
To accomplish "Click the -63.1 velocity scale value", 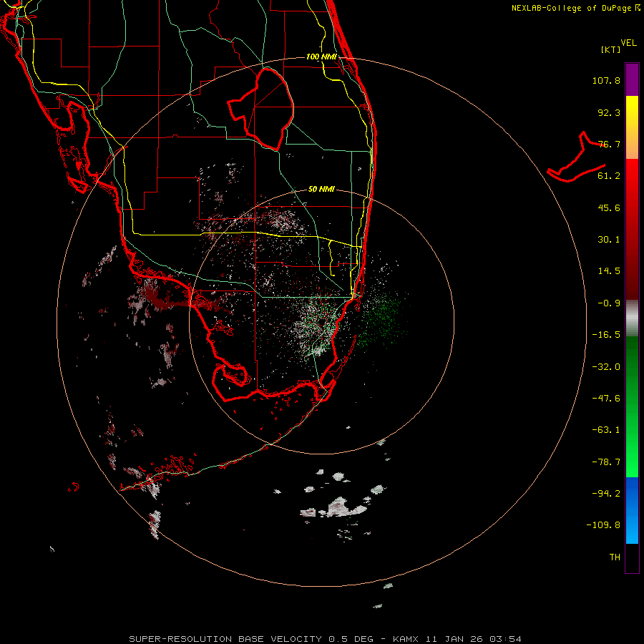I will coord(606,430).
